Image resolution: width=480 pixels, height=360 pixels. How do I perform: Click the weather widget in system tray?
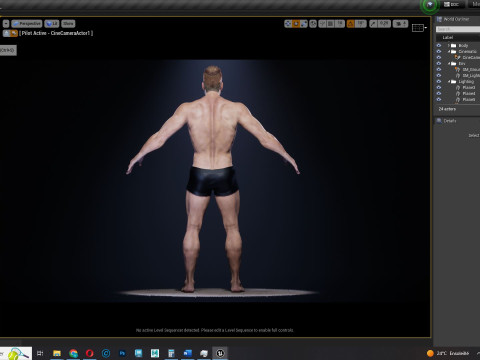click(448, 353)
